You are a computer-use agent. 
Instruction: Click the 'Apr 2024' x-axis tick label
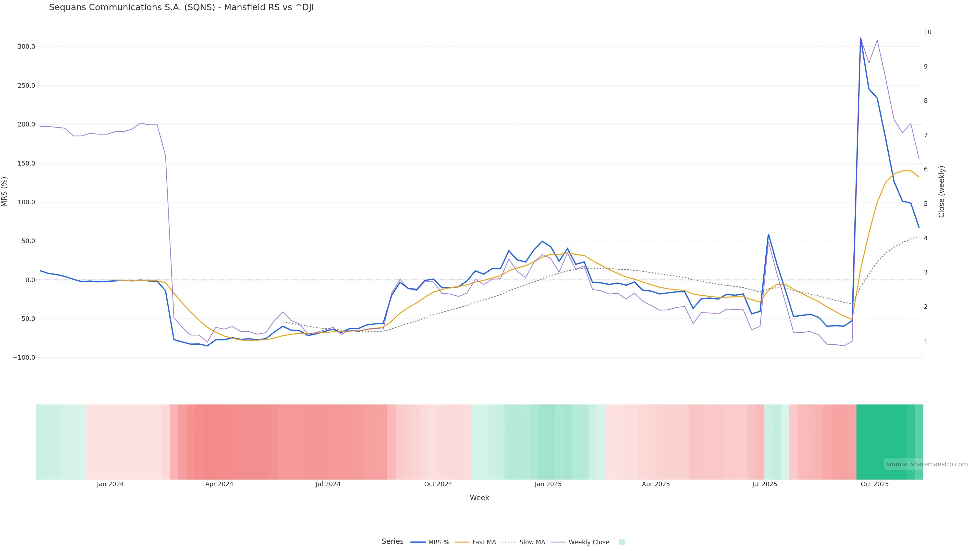[x=219, y=484]
